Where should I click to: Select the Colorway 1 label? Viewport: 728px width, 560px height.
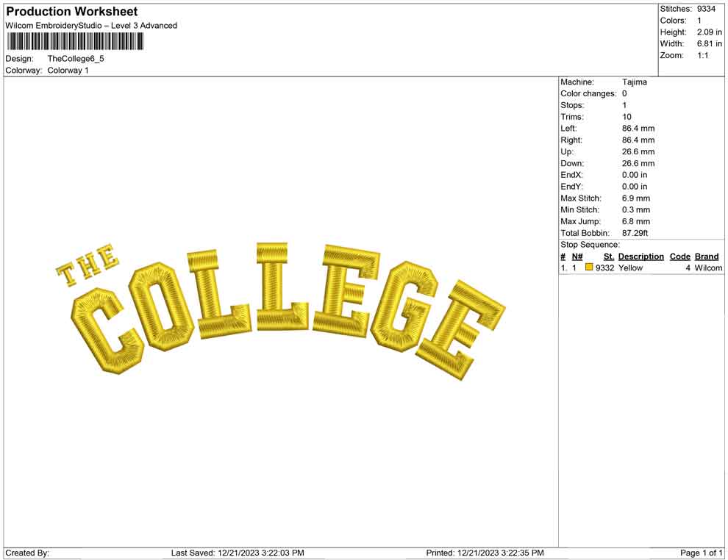click(71, 71)
